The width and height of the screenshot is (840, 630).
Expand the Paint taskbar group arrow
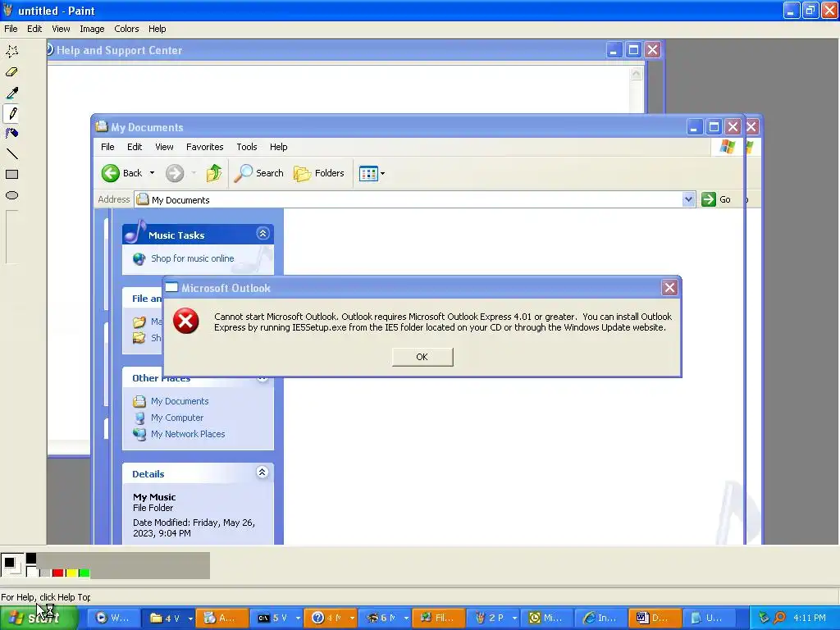[x=514, y=618]
